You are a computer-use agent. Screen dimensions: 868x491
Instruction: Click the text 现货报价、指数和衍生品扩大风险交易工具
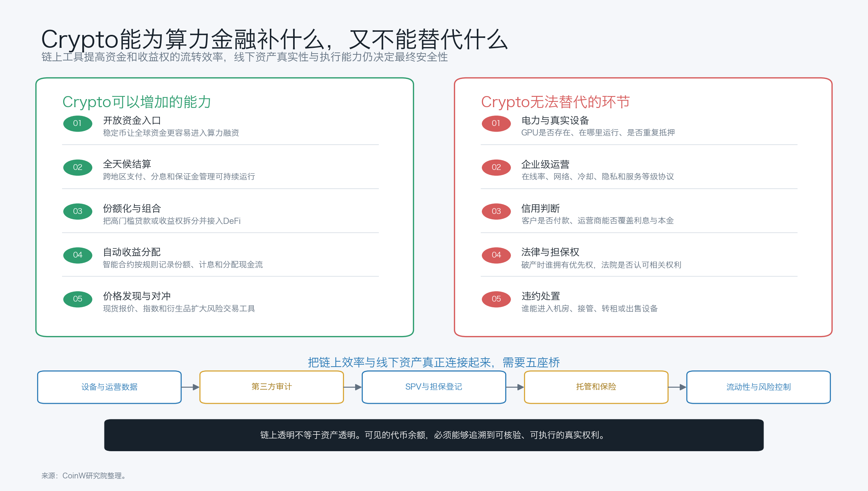[179, 308]
